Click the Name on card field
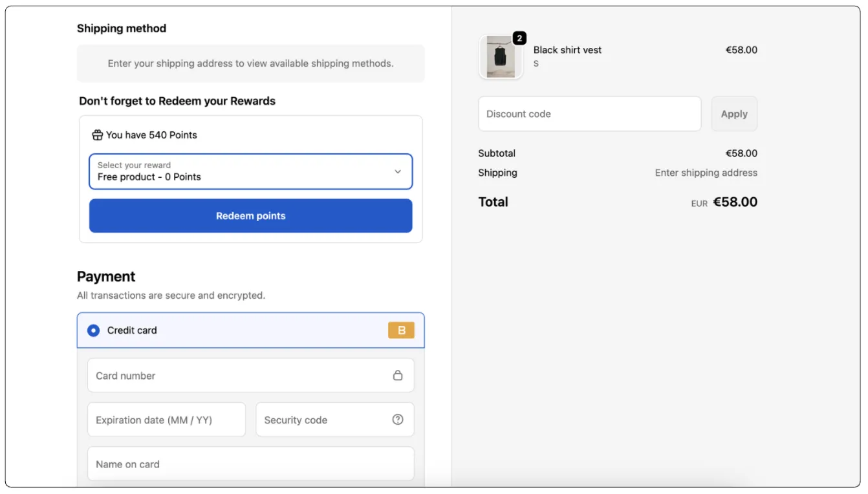 [x=250, y=464]
